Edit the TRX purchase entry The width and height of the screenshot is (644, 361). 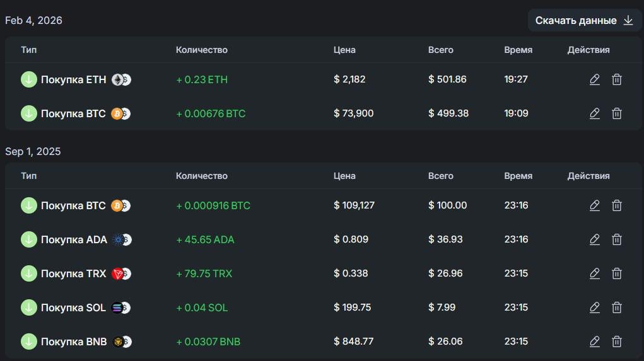point(594,273)
